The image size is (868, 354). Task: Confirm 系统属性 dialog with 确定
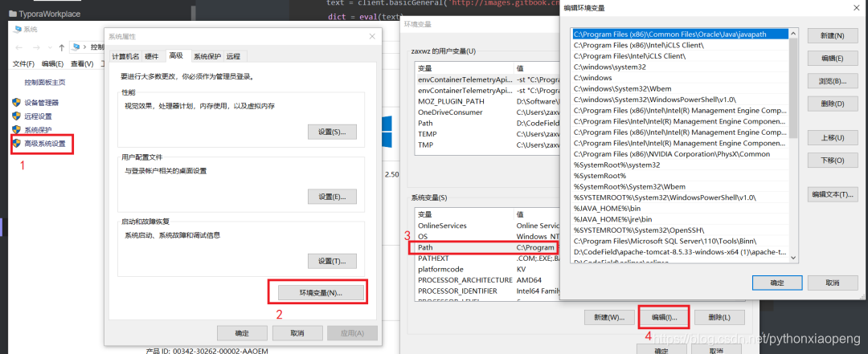242,333
